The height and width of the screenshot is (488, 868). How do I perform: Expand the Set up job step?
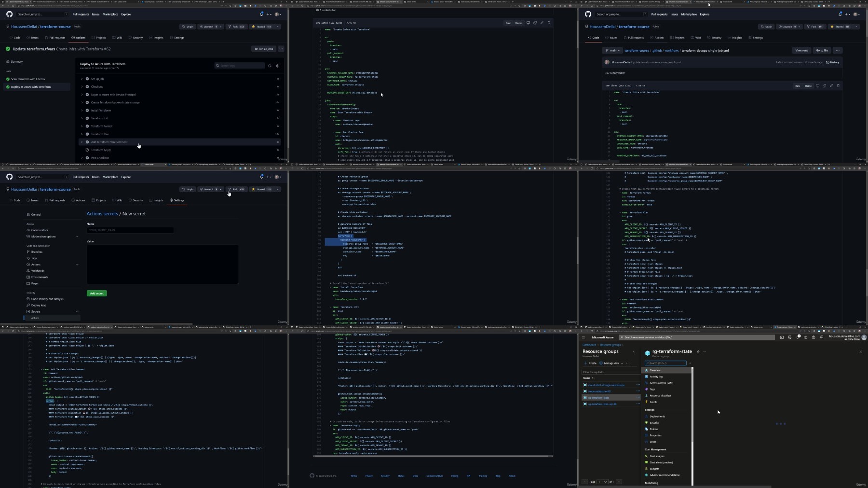[x=82, y=79]
